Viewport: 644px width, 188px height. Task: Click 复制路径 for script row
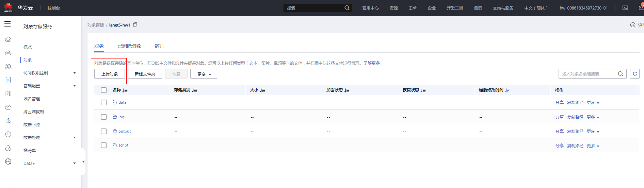575,146
